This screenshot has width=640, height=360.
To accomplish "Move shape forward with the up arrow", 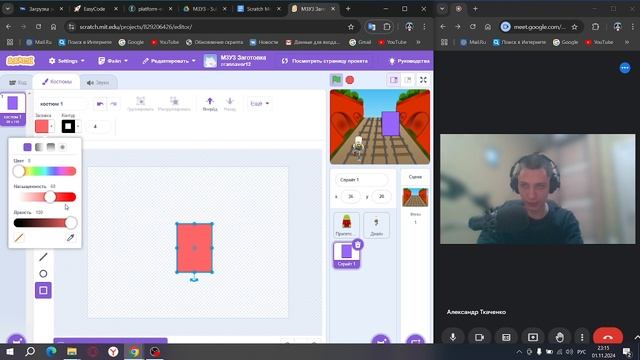I will point(210,104).
